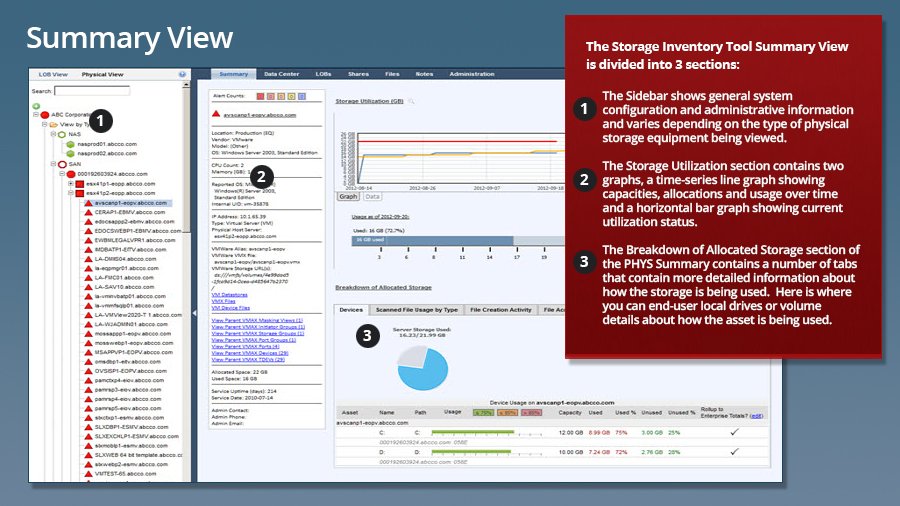This screenshot has width=900, height=506.
Task: Click the red ring icon next to SAN
Action: (62, 164)
